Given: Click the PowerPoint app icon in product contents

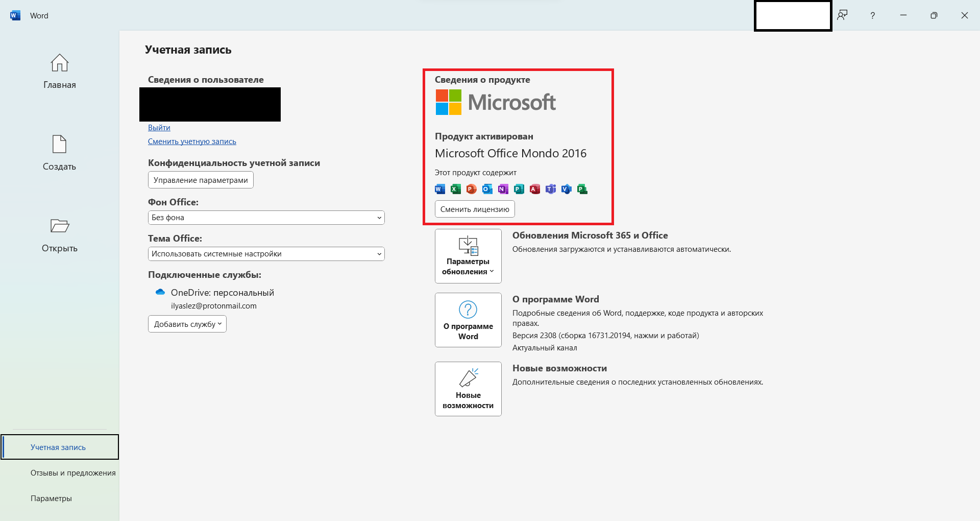Looking at the screenshot, I should [472, 189].
